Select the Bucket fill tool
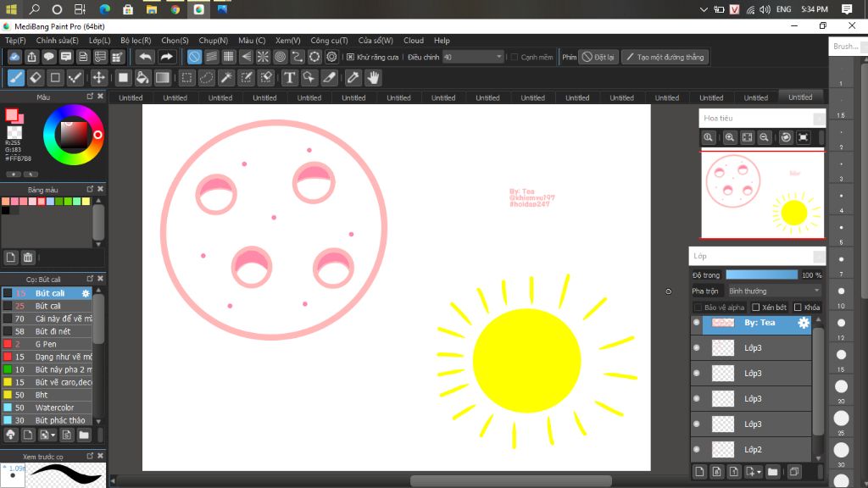 (x=142, y=78)
